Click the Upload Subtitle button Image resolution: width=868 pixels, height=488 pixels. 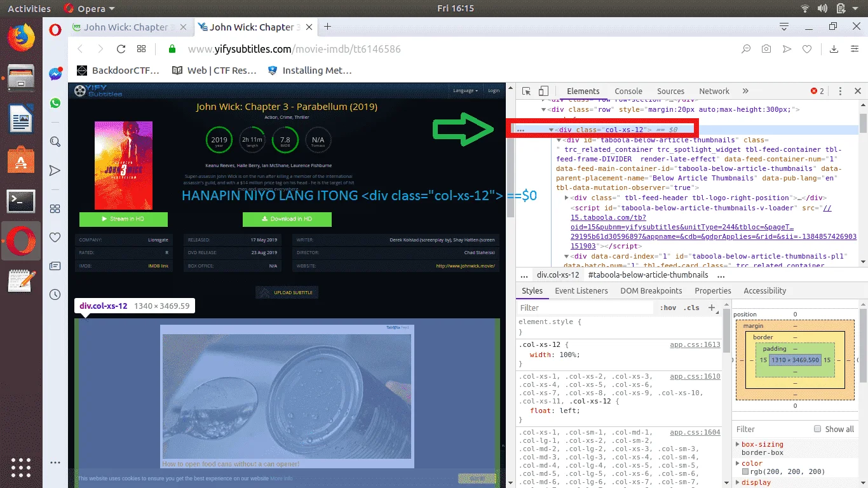point(287,292)
